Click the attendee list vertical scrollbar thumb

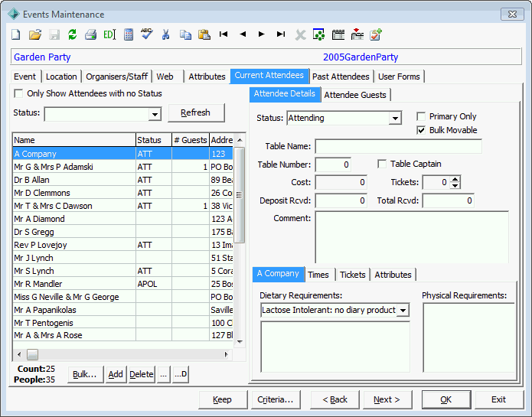240,195
